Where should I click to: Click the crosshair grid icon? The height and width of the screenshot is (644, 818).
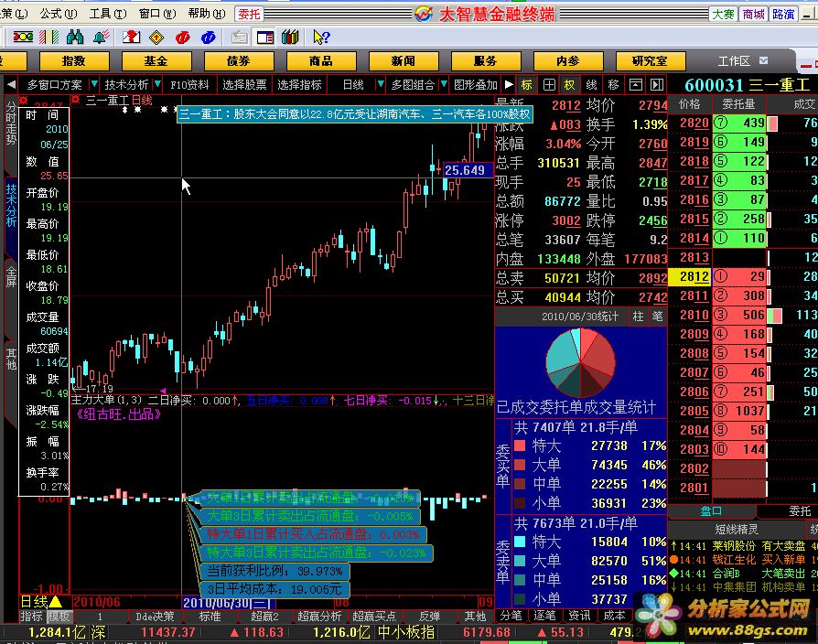pyautogui.click(x=549, y=84)
